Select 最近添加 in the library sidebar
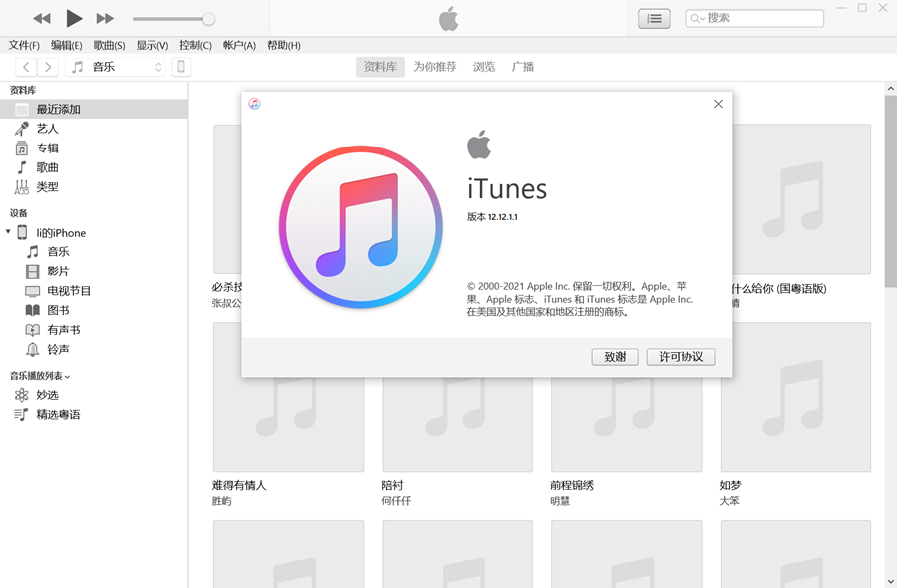Image resolution: width=897 pixels, height=588 pixels. [x=94, y=109]
